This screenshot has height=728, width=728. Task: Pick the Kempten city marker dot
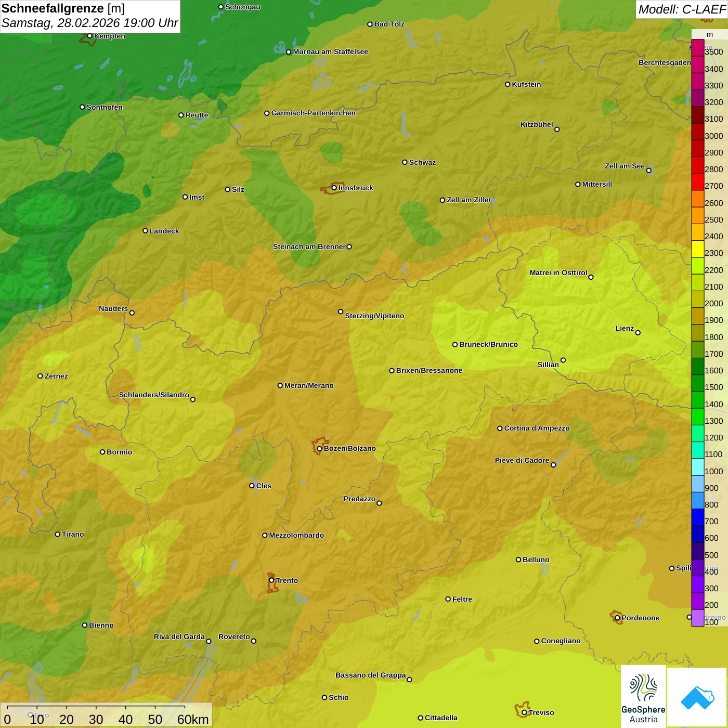89,36
